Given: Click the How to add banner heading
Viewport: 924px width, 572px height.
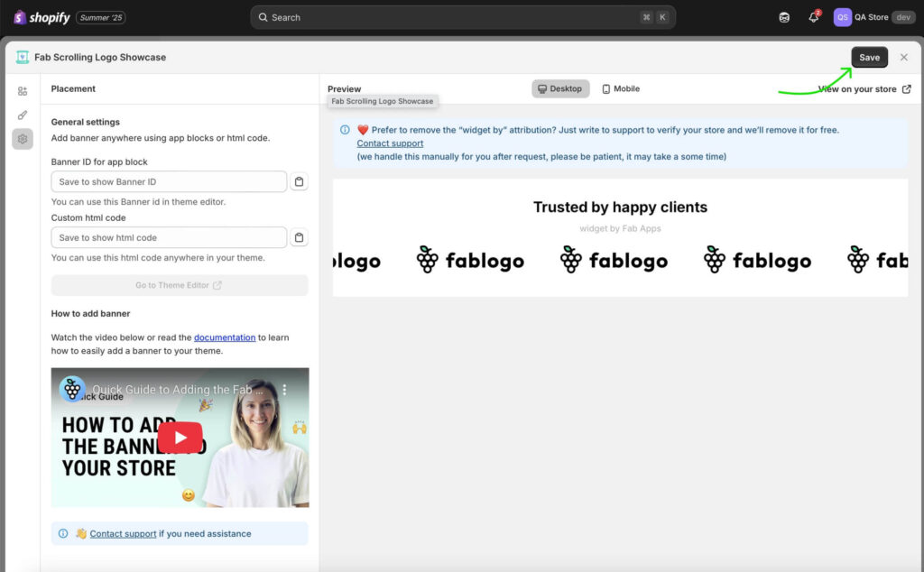Looking at the screenshot, I should 90,313.
